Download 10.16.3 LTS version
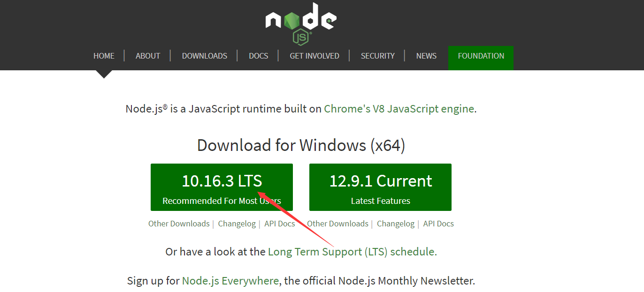 click(222, 187)
